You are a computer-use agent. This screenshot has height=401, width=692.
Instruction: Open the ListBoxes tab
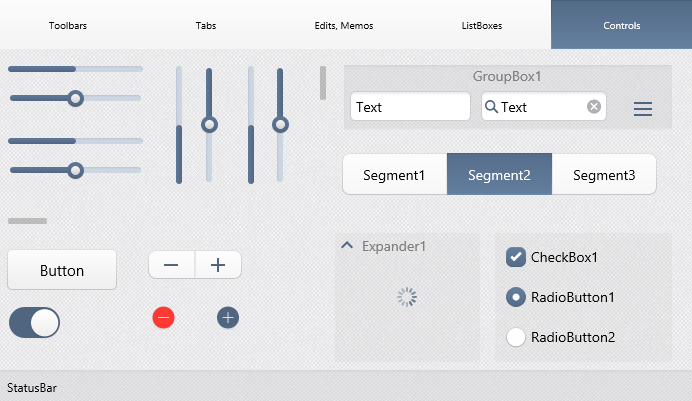(x=482, y=26)
